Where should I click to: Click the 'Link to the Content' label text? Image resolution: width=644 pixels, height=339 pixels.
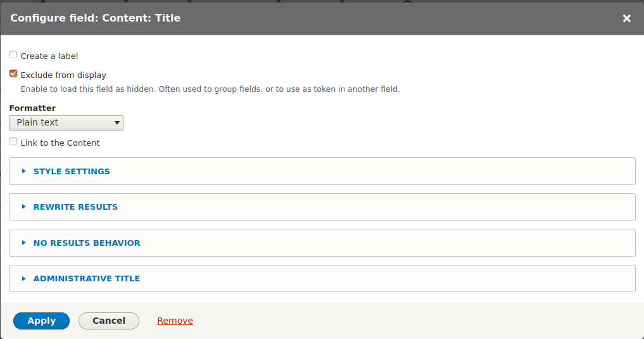point(60,143)
